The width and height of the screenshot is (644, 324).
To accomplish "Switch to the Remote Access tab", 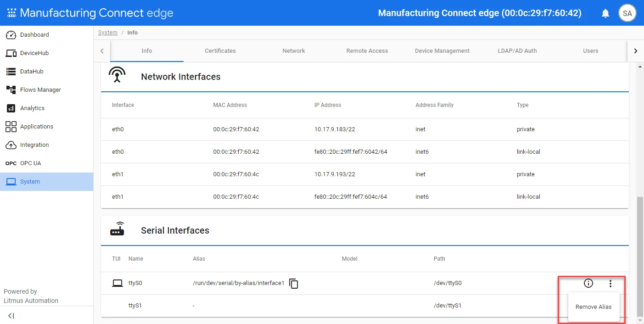I will tap(367, 51).
